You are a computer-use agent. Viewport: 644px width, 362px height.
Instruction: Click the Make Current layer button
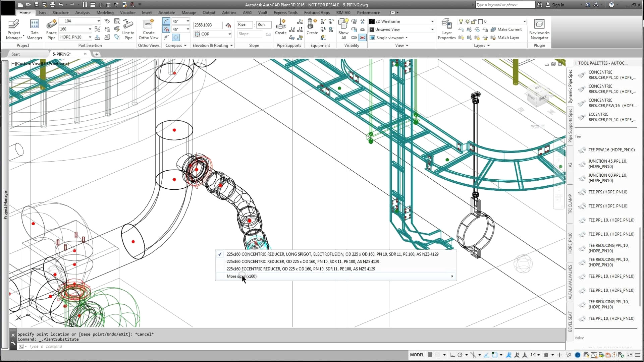[x=506, y=29]
